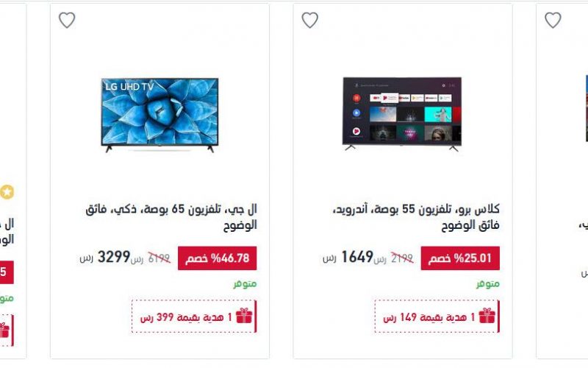Favorite the Class Pro 55 inch TV
This screenshot has height=368, width=588.
[309, 20]
